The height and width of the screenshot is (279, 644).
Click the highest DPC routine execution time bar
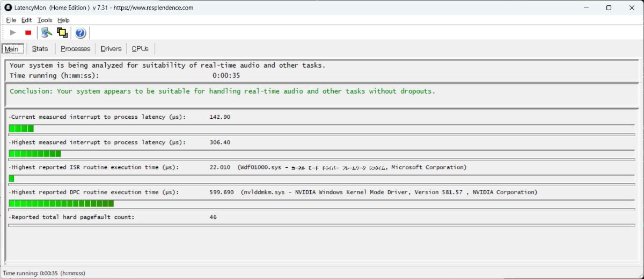coord(61,203)
